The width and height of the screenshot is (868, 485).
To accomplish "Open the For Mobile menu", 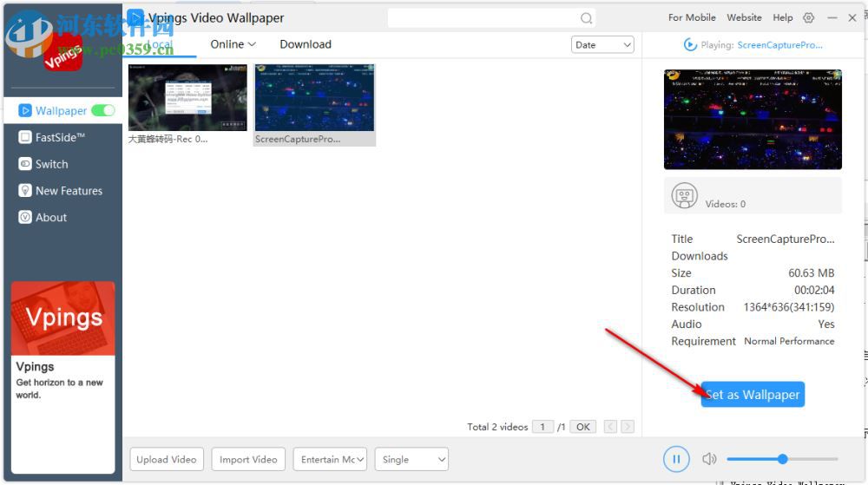I will pos(692,17).
